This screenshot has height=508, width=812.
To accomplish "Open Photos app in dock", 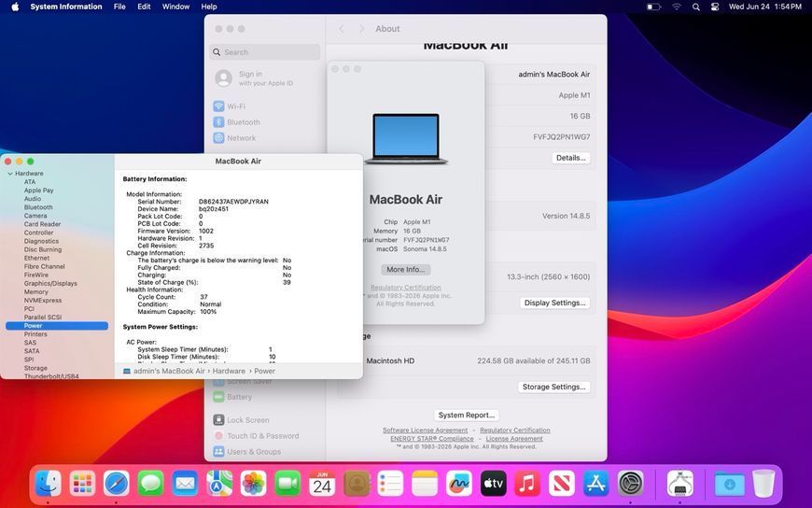I will click(x=254, y=484).
